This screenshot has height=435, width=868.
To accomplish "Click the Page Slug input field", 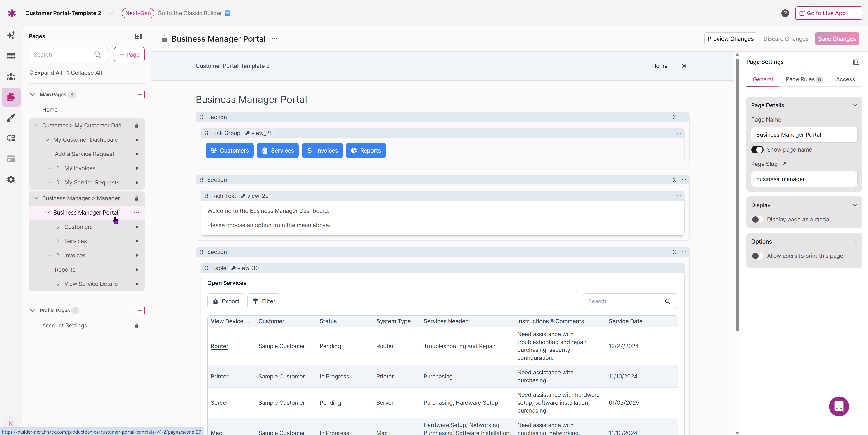I will tap(804, 179).
